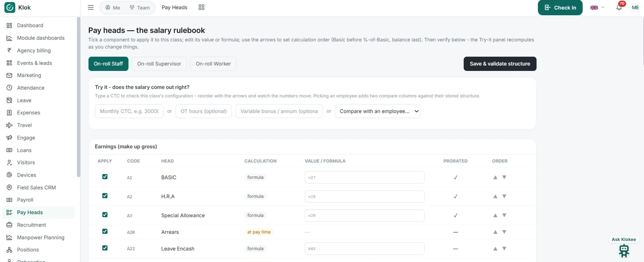
Task: Open the apps grid icon beside Pay Heads
Action: coord(202,8)
